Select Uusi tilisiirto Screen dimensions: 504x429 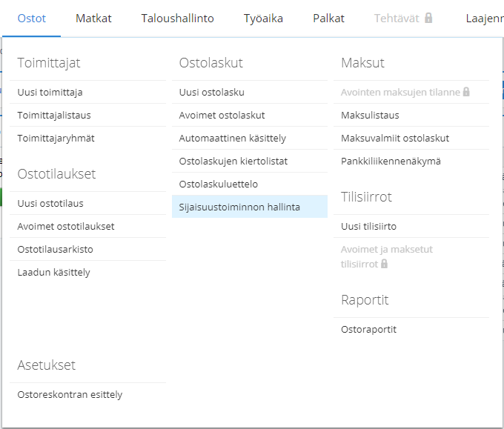pos(368,226)
